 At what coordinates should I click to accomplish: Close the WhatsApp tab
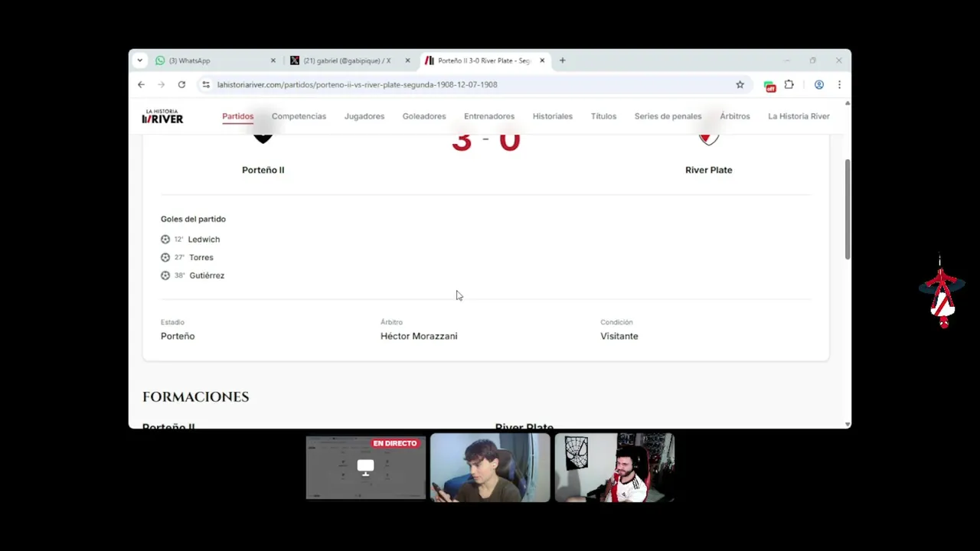273,60
